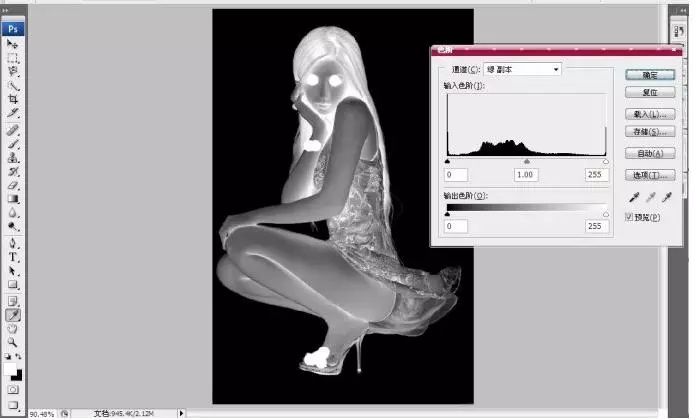The width and height of the screenshot is (696, 420).
Task: Select the Gradient tool
Action: click(12, 199)
